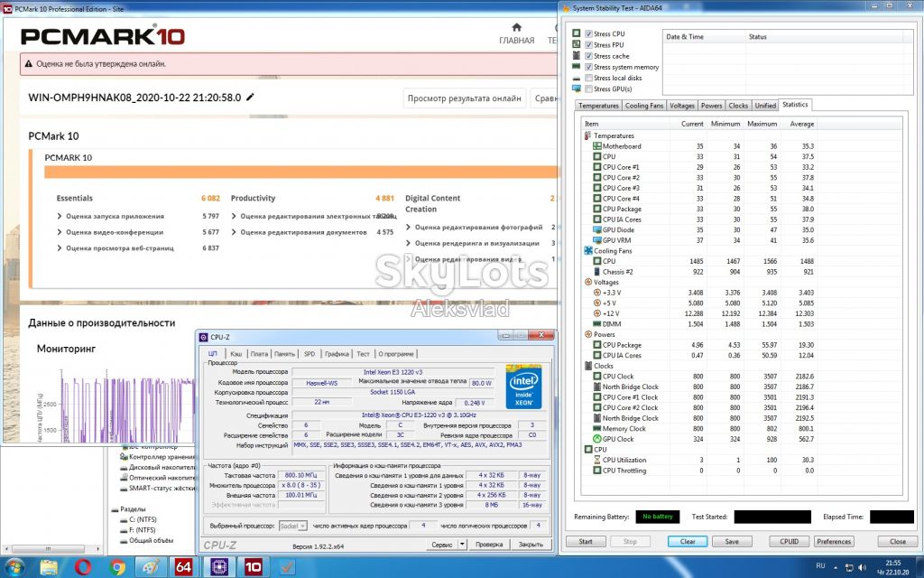Viewport: 924px width, 578px height.
Task: Switch to Temperatures tab in AIDA64
Action: point(598,106)
